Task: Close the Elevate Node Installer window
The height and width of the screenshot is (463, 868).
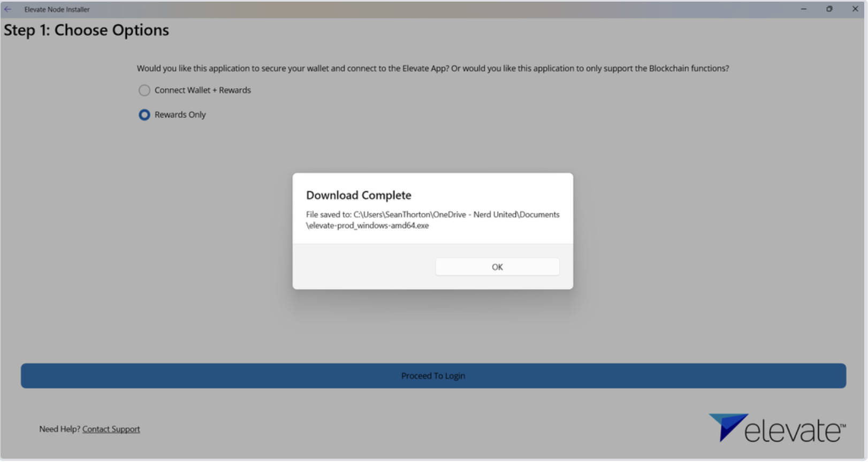Action: tap(855, 9)
